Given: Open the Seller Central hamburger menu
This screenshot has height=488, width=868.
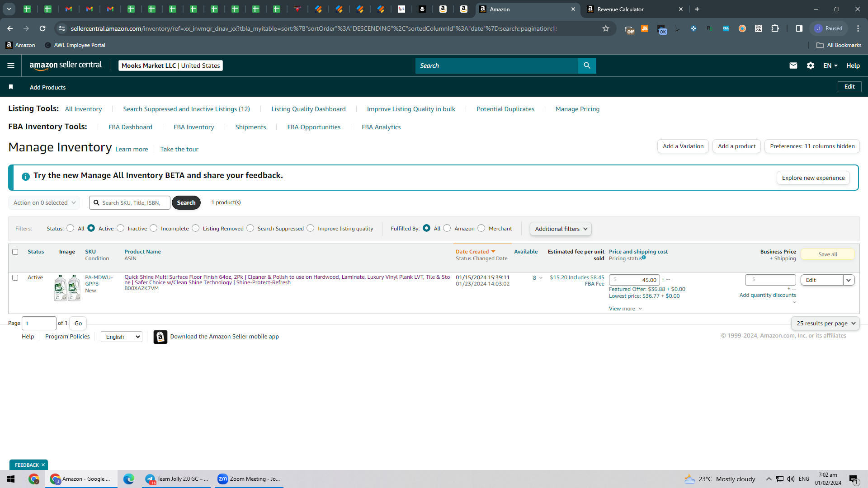Looking at the screenshot, I should pyautogui.click(x=11, y=66).
